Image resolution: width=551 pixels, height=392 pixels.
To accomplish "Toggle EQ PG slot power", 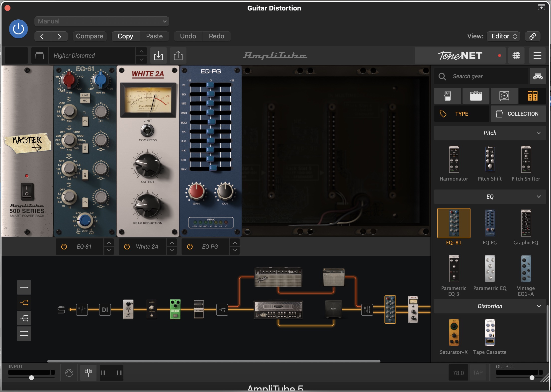I will tap(190, 247).
